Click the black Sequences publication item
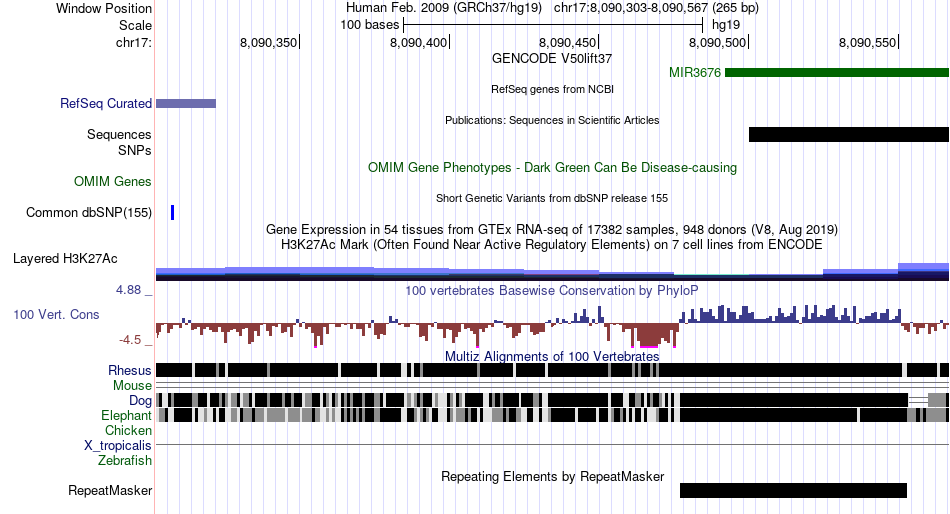950x514 pixels. pos(849,135)
